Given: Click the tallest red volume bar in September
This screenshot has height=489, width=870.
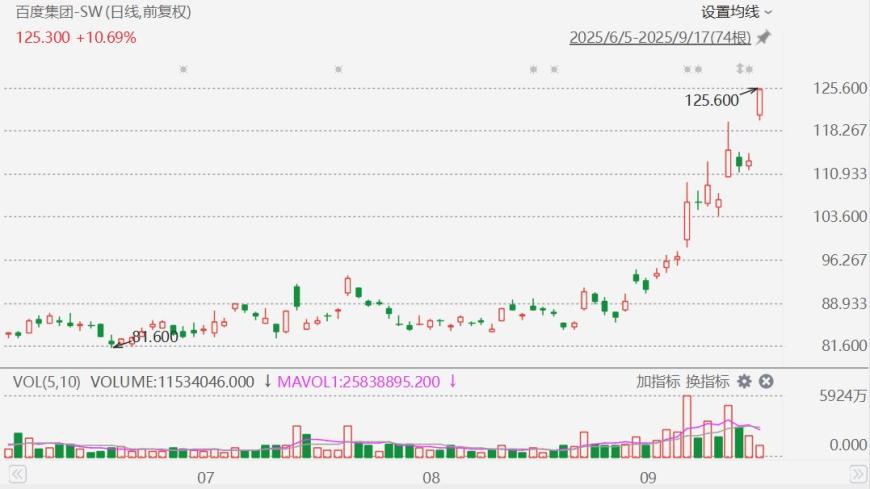Looking at the screenshot, I should [687, 426].
